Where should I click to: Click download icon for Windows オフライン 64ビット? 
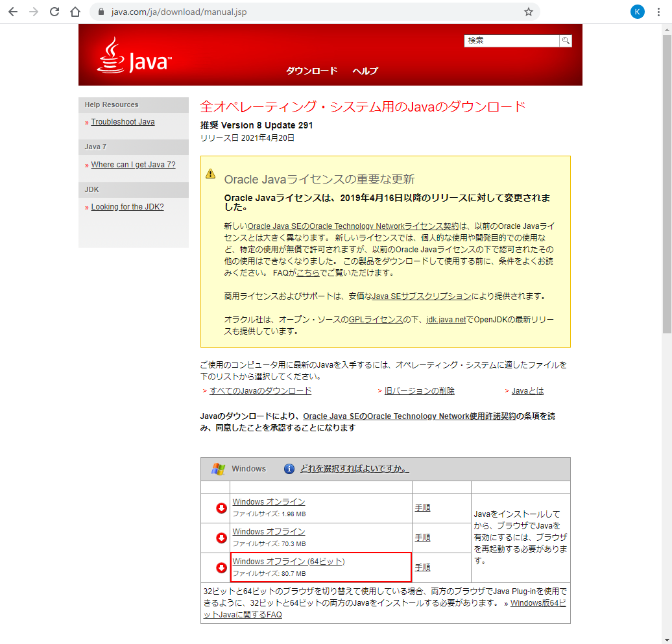pyautogui.click(x=221, y=567)
